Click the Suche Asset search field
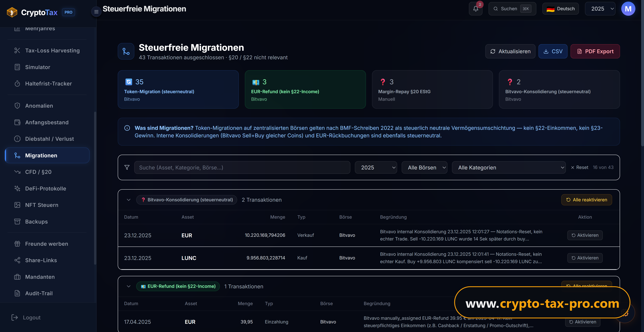 pyautogui.click(x=242, y=167)
